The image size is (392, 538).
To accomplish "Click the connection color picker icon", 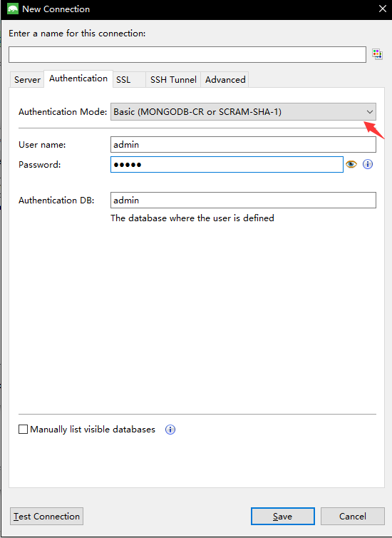I will point(377,54).
